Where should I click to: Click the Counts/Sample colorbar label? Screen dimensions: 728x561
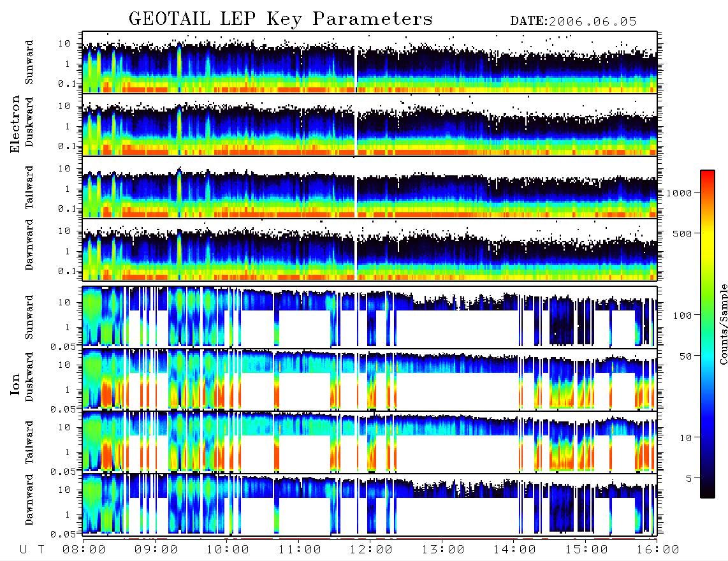point(723,324)
